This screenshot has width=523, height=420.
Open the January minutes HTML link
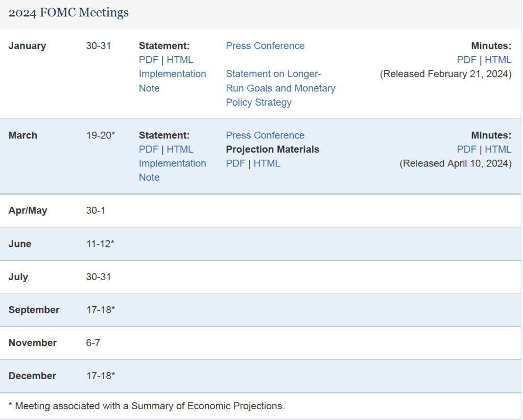(498, 60)
